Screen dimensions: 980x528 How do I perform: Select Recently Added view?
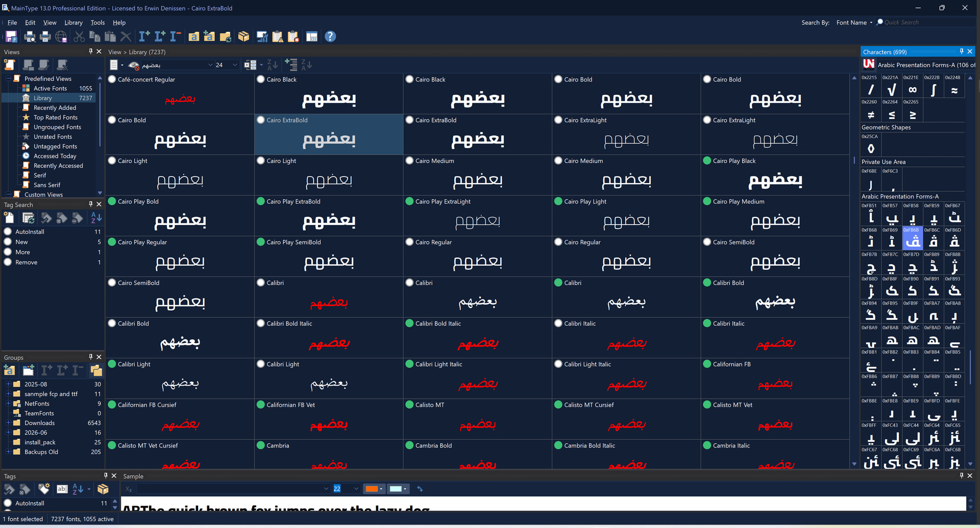55,108
